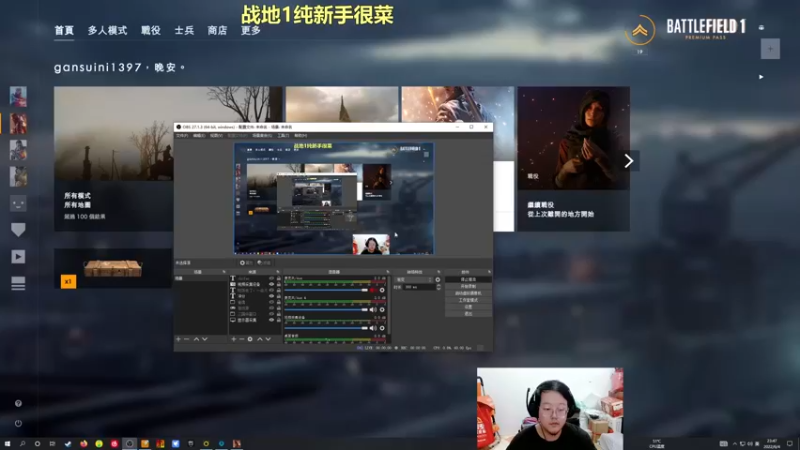800x450 pixels.
Task: Open the 戰役 tab in top navigation
Action: click(151, 30)
